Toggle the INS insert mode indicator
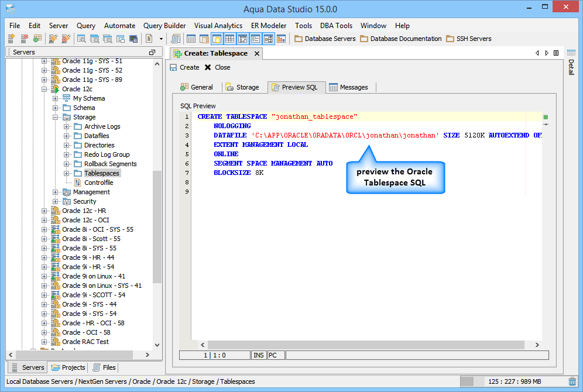 258,355
